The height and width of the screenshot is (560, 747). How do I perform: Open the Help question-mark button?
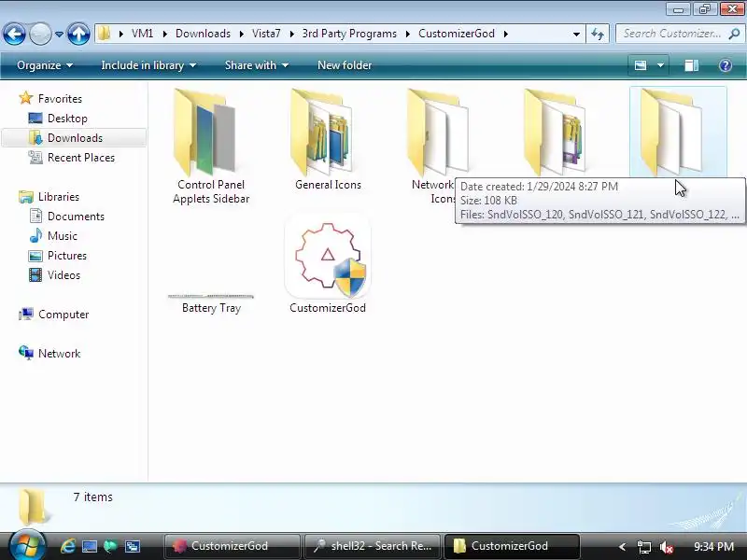[726, 65]
